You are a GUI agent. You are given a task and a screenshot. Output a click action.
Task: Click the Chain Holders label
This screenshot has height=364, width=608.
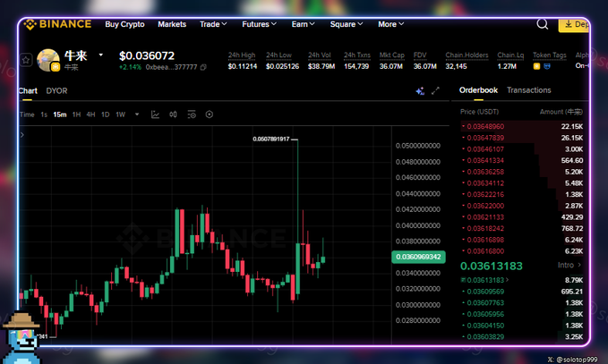pyautogui.click(x=467, y=55)
